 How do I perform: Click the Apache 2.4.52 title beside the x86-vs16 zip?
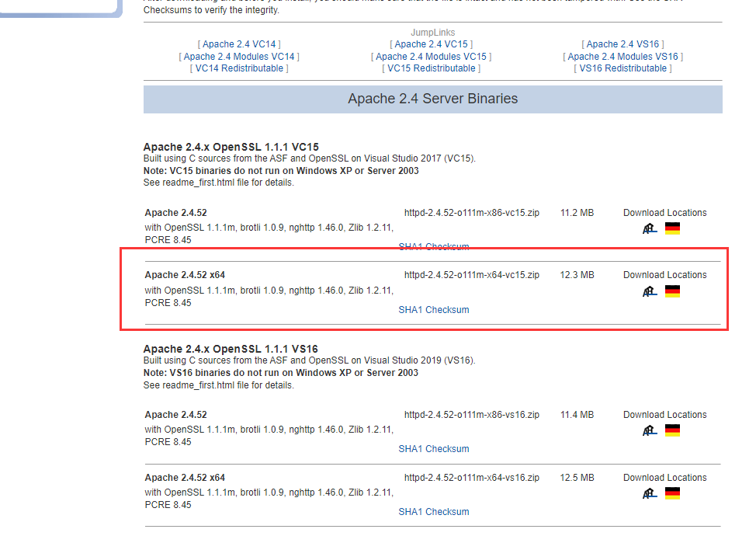pos(175,415)
